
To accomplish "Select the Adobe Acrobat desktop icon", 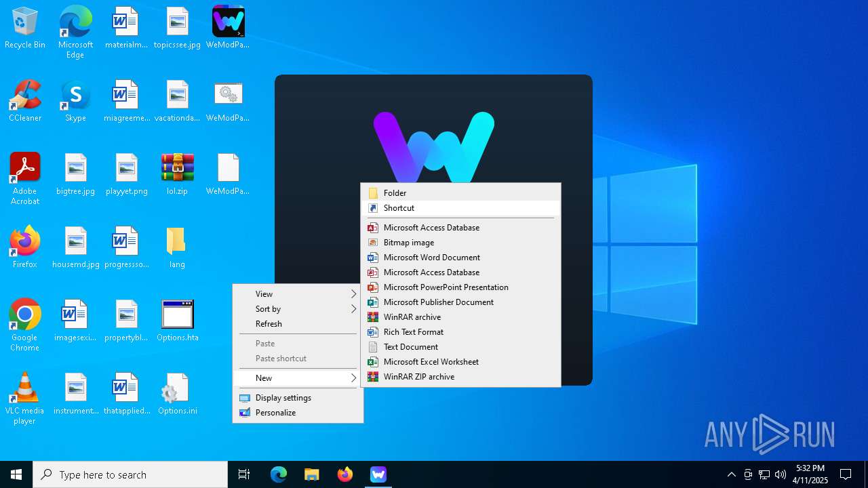I will click(25, 179).
